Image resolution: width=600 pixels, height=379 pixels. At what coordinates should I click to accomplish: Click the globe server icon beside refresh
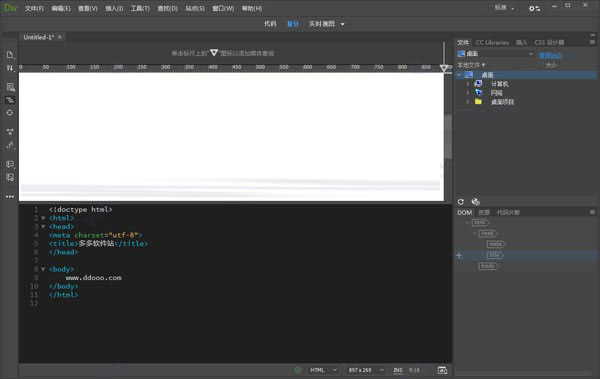click(475, 202)
